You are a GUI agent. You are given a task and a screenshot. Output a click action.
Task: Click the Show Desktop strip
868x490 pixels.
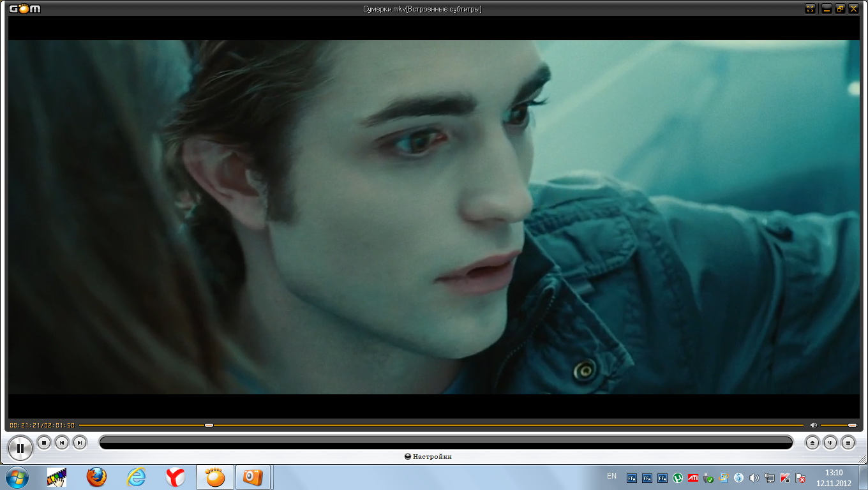(x=864, y=477)
